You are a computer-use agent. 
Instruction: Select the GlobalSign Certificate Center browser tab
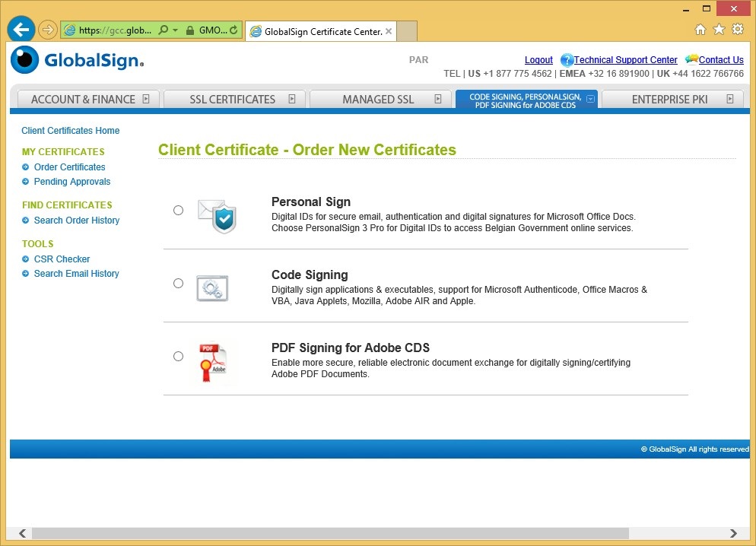[321, 31]
